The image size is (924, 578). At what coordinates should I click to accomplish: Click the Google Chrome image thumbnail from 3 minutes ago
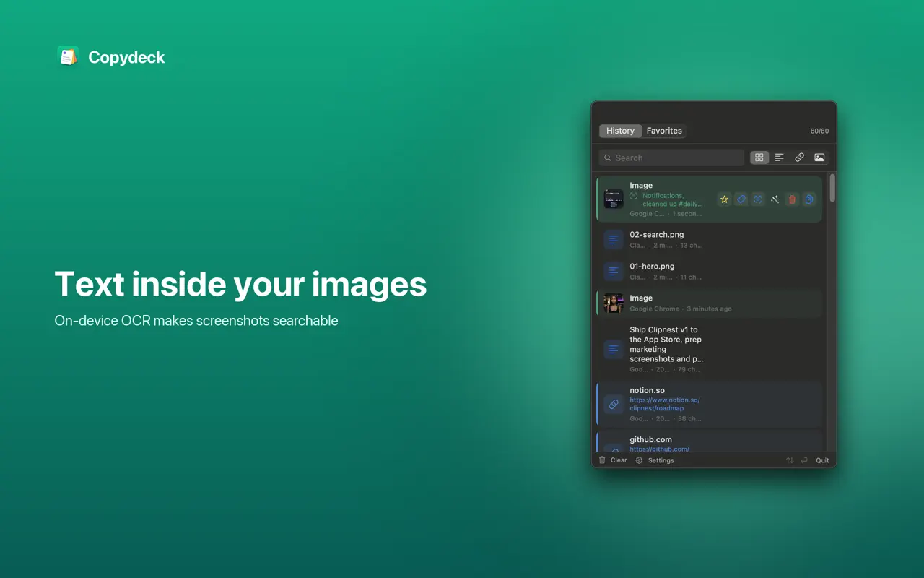(614, 303)
